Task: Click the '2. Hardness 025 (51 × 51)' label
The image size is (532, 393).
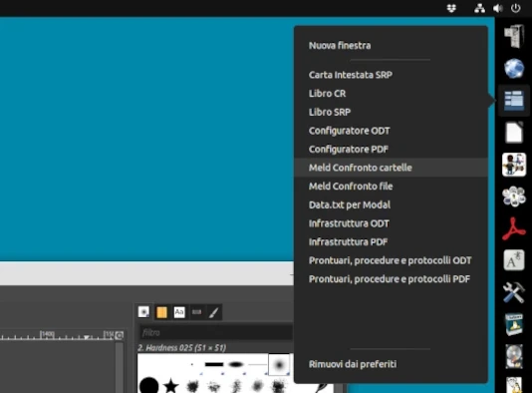Action: click(x=182, y=348)
